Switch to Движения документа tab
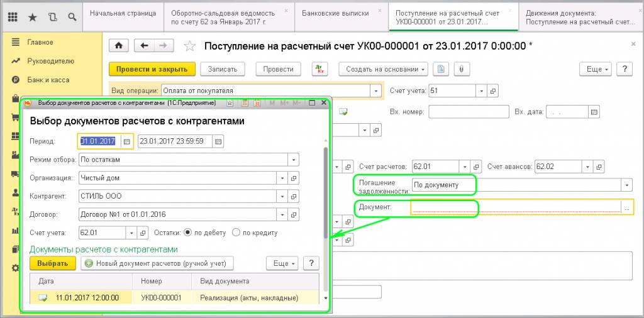The image size is (644, 318). tap(580, 17)
